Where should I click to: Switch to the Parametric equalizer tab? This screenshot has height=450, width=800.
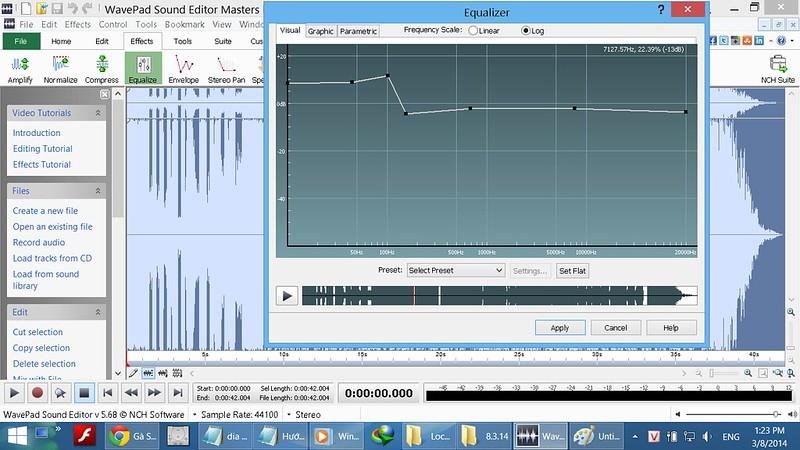click(x=358, y=31)
